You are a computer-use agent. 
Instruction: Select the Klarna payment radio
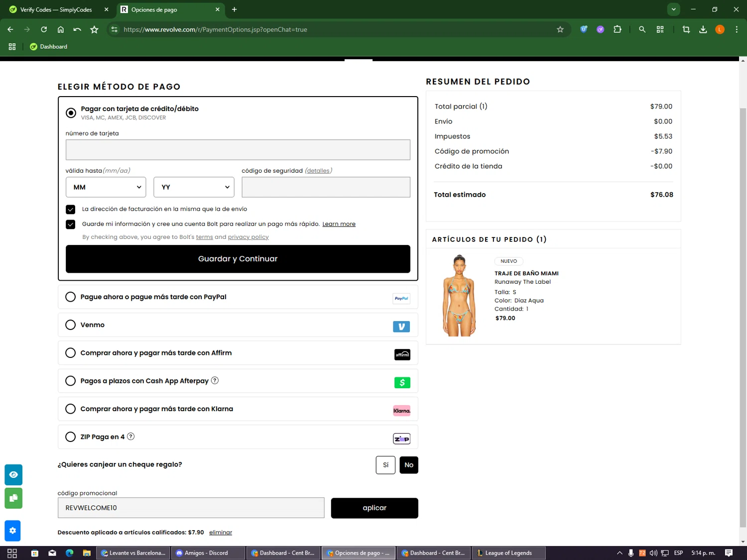pyautogui.click(x=71, y=409)
